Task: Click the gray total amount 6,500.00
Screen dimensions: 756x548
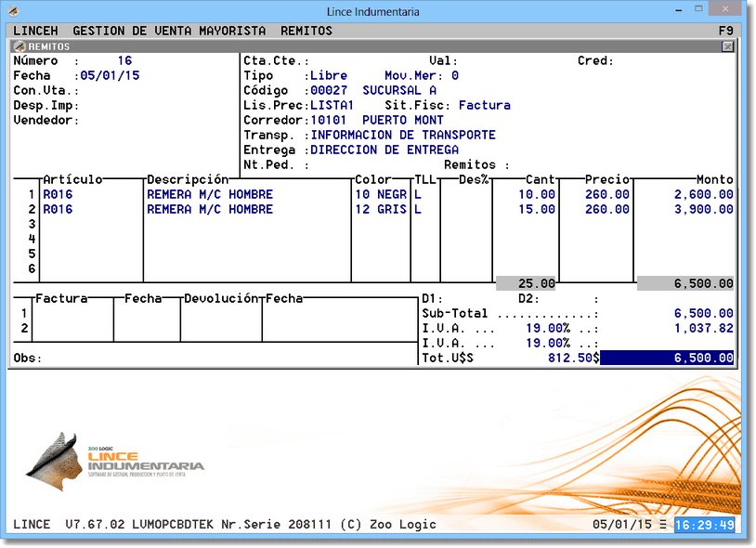Action: 685,283
